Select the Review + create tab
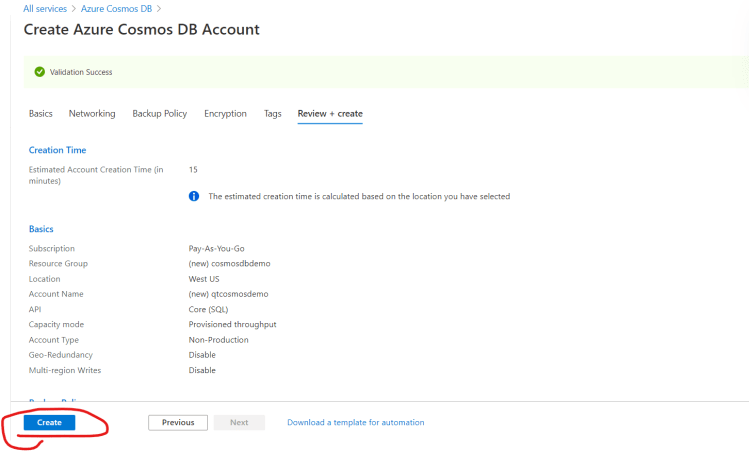The image size is (749, 451). [330, 114]
